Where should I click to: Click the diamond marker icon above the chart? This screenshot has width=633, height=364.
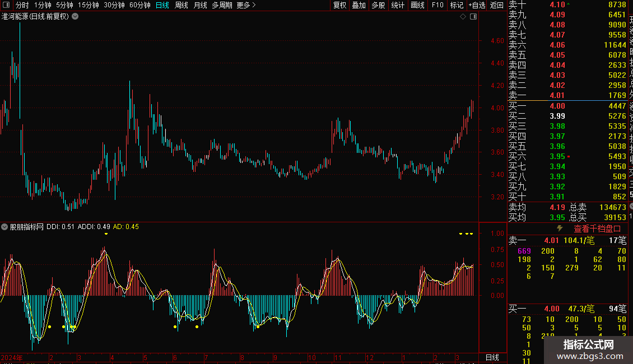point(463,17)
